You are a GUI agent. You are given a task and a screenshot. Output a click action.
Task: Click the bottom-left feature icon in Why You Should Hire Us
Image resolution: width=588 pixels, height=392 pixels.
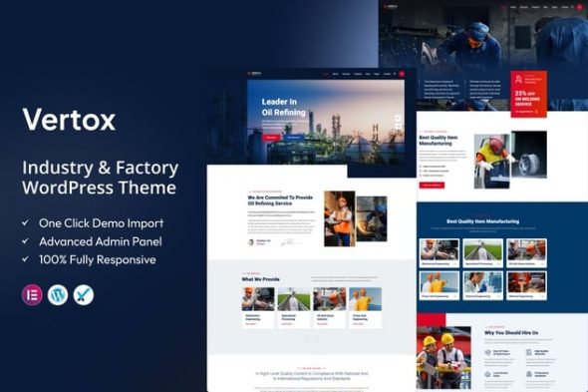pyautogui.click(x=487, y=374)
